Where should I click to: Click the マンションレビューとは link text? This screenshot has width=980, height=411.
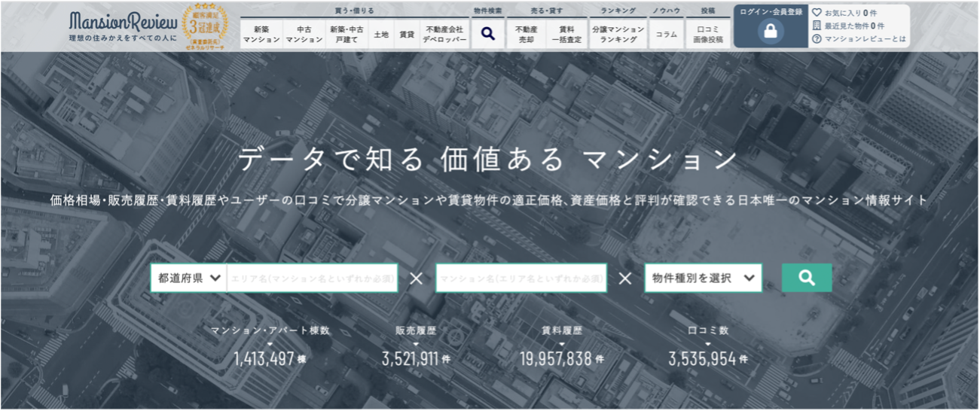(x=866, y=38)
